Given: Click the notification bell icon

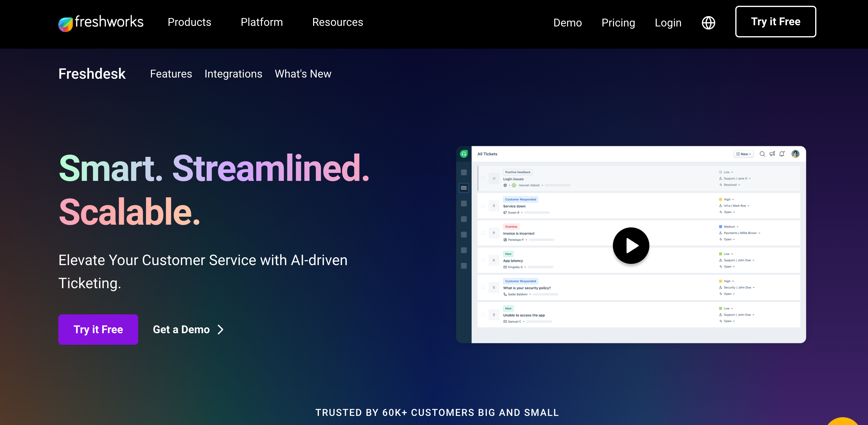Looking at the screenshot, I should (782, 154).
